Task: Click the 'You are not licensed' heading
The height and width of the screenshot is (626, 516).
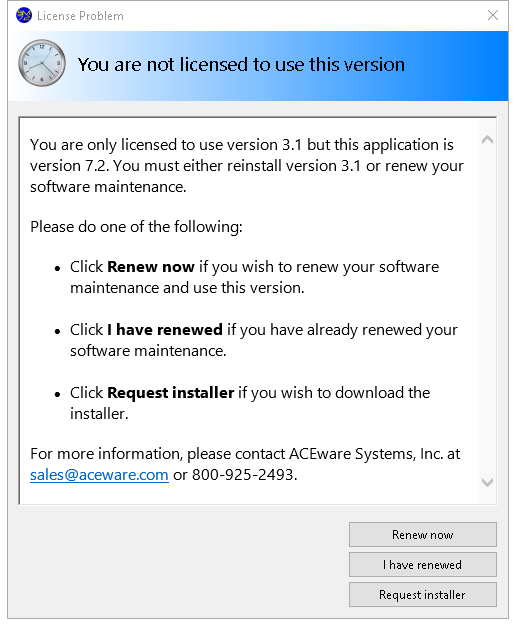Action: pyautogui.click(x=241, y=64)
